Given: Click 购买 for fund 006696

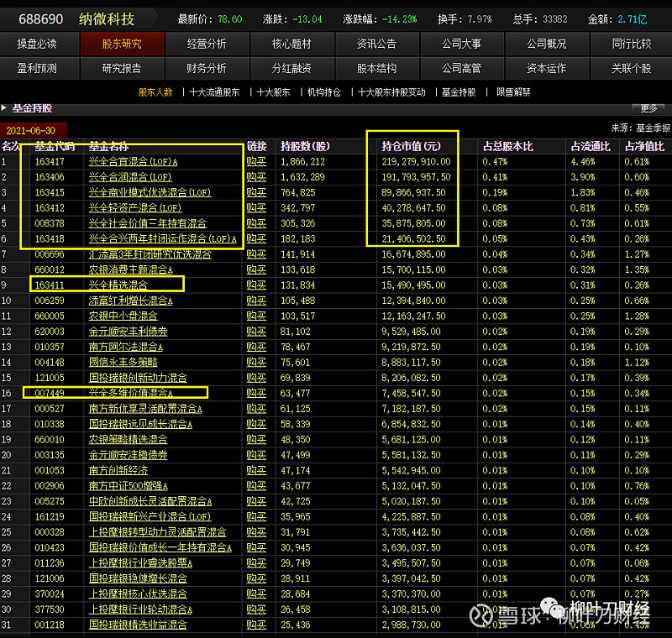Looking at the screenshot, I should pos(256,254).
